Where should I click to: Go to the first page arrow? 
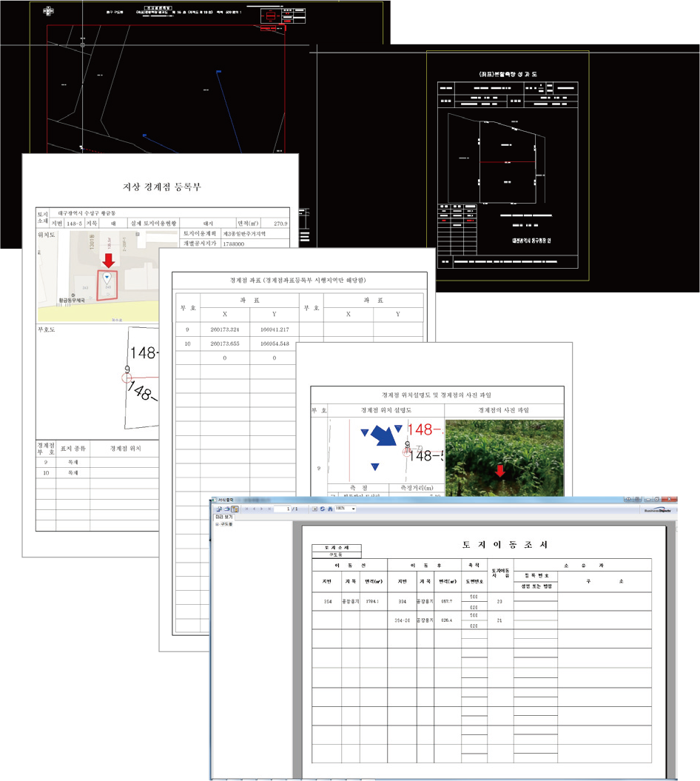point(247,509)
